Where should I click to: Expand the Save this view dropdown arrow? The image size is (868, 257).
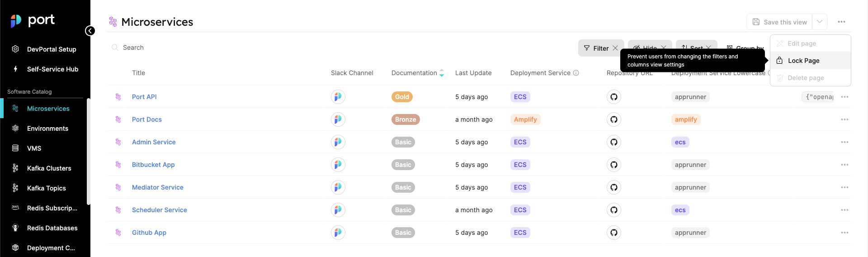point(820,22)
